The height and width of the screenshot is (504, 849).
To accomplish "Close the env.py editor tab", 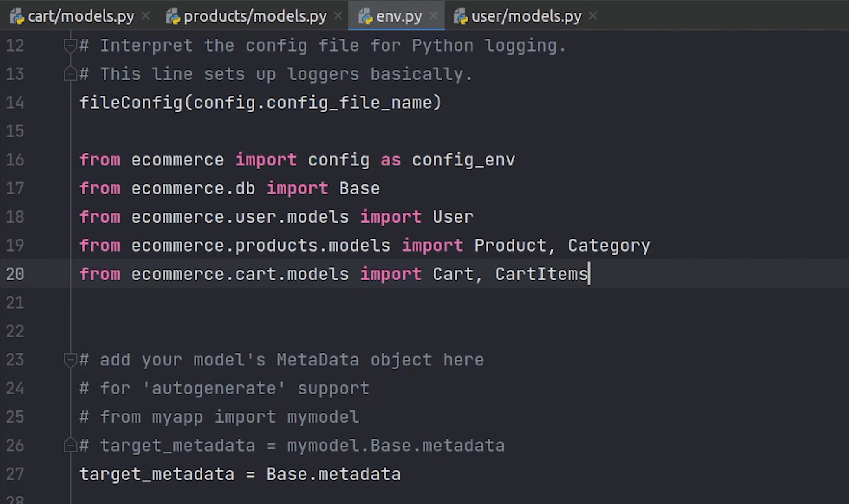I will (433, 16).
